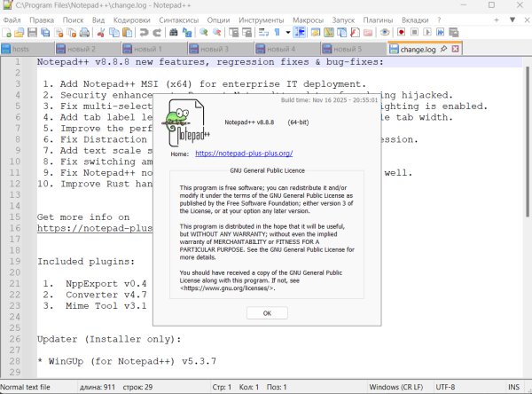
Task: Click the Redo arrow icon
Action: tap(157, 33)
